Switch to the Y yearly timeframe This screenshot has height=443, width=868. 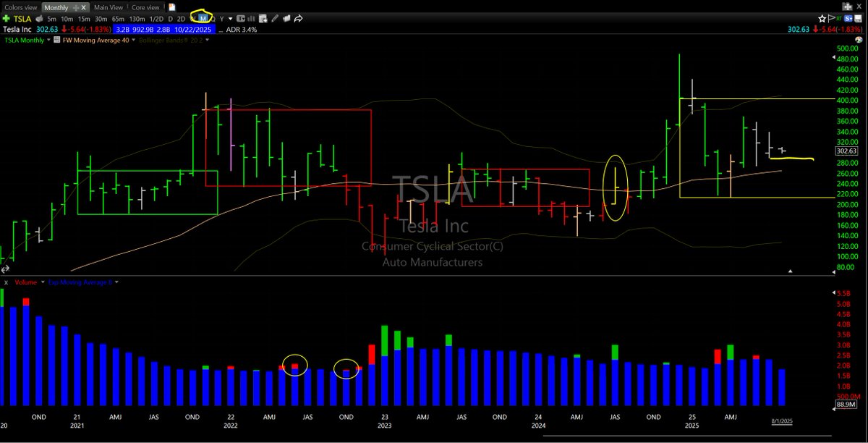pos(222,18)
